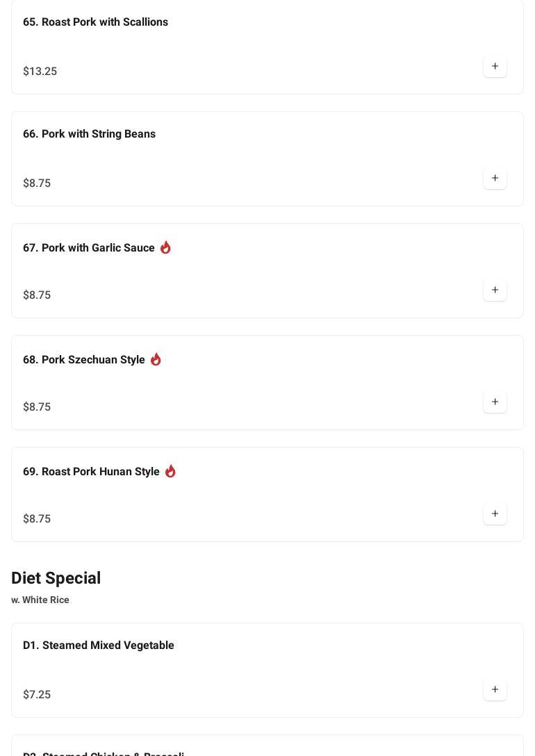Add Roast Pork Hunan Style via plus icon

pos(495,514)
